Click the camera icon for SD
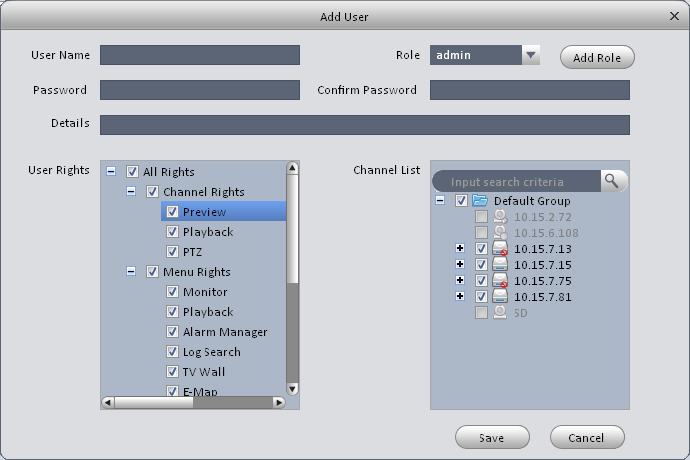This screenshot has height=460, width=690. point(500,313)
